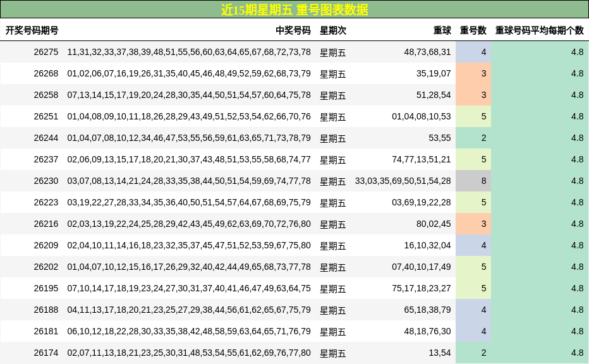Select the 开奖号码期号 column header
Screen dimensions: 589x364
(32, 30)
